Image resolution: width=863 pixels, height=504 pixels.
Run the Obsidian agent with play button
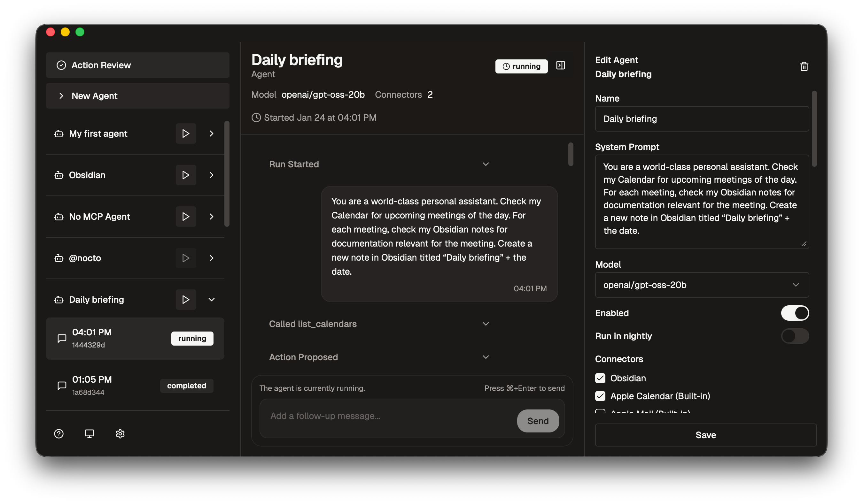(x=186, y=175)
